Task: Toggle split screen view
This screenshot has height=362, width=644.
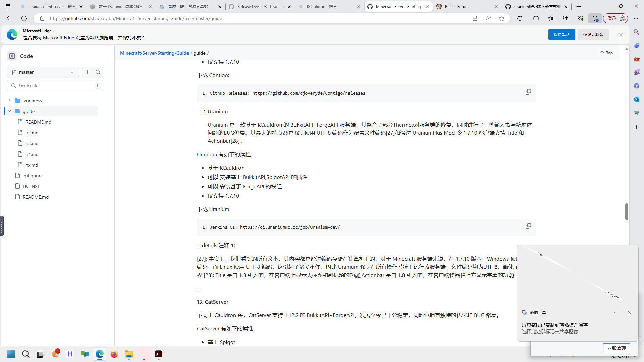Action: [x=536, y=18]
